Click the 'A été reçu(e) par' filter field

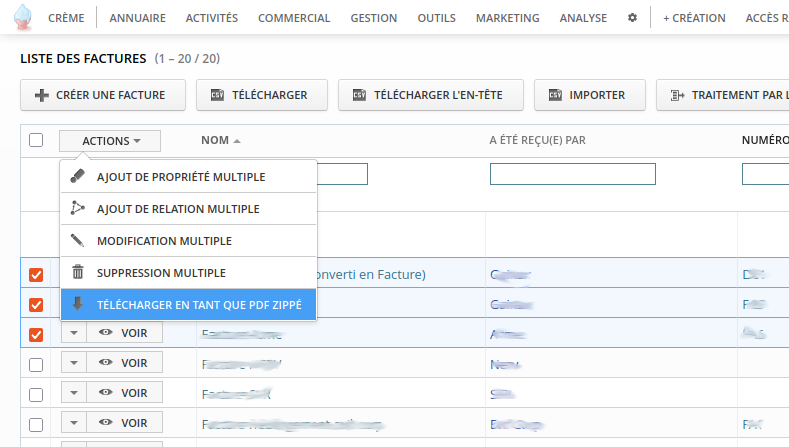tap(572, 174)
